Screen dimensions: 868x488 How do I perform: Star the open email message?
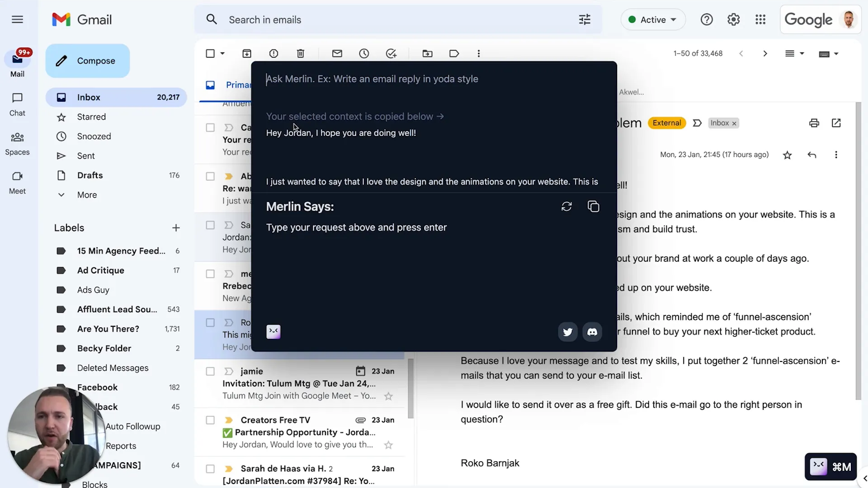coord(787,155)
